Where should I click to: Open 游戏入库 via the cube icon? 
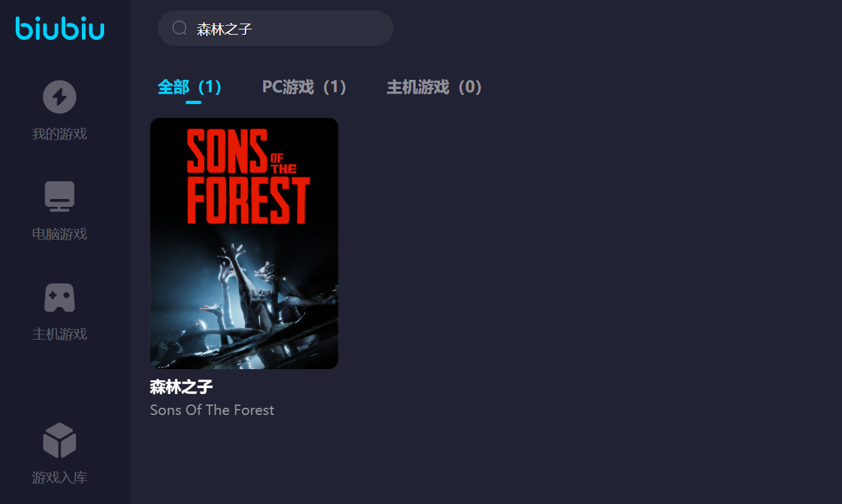(x=60, y=441)
